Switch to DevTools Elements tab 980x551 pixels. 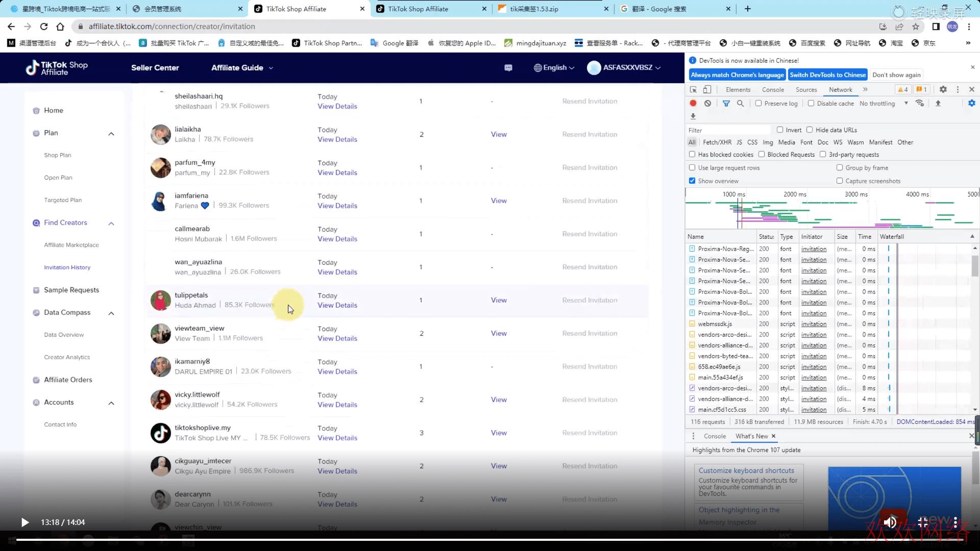(x=738, y=89)
